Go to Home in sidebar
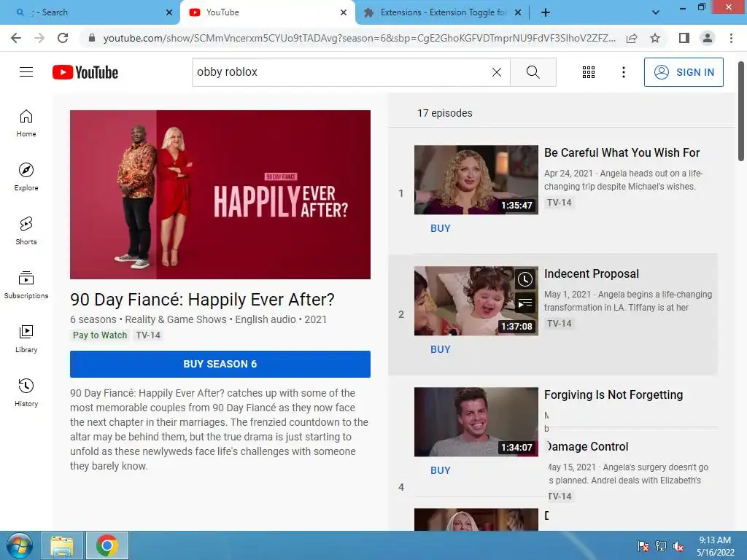The width and height of the screenshot is (747, 560). click(x=26, y=123)
